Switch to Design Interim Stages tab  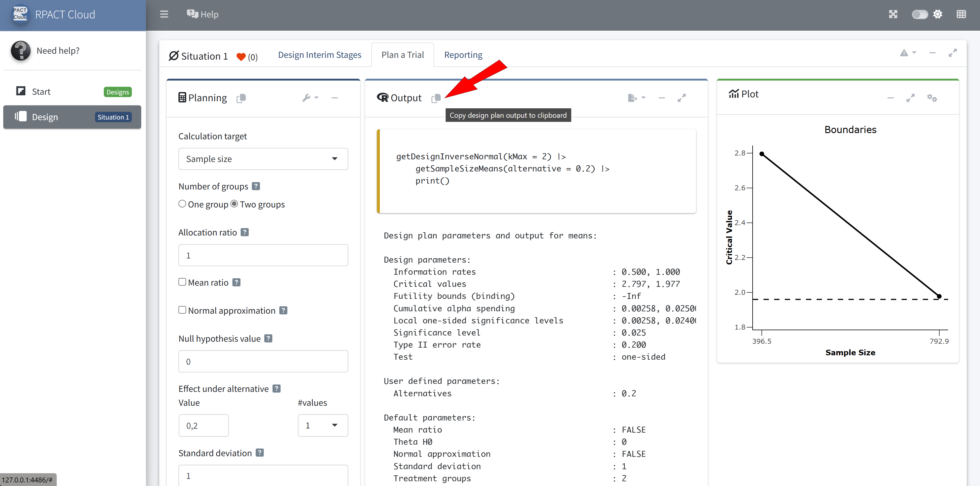[x=320, y=55]
